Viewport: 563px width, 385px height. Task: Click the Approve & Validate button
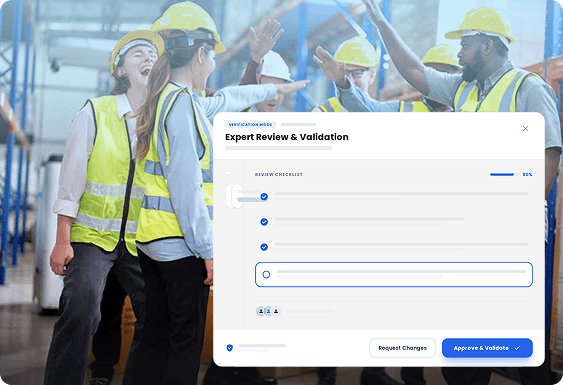pyautogui.click(x=487, y=348)
